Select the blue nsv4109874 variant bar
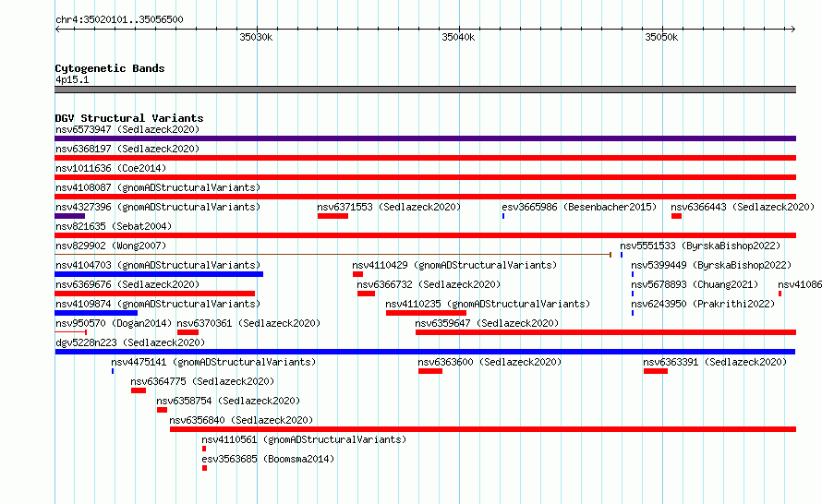This screenshot has height=504, width=822. click(96, 313)
